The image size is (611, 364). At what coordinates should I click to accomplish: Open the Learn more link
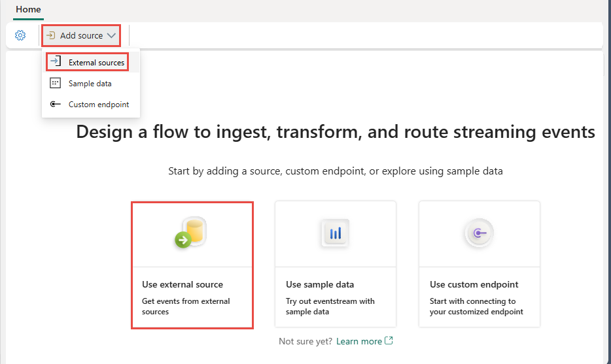pyautogui.click(x=359, y=341)
